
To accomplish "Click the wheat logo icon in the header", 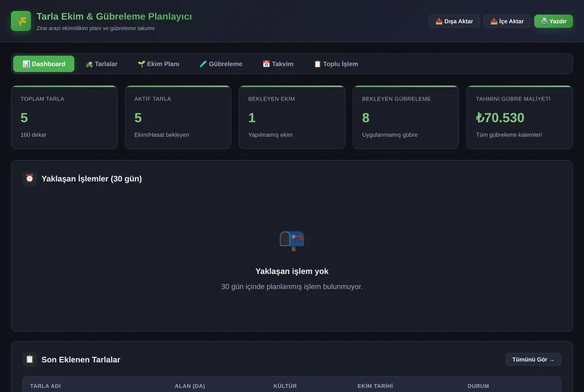I will [21, 21].
